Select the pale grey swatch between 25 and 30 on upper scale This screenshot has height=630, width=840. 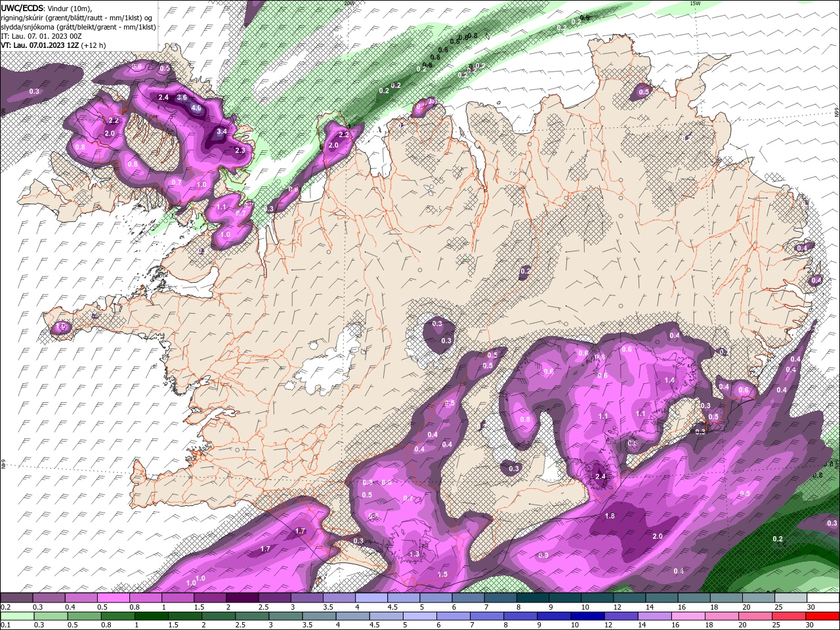(x=791, y=598)
